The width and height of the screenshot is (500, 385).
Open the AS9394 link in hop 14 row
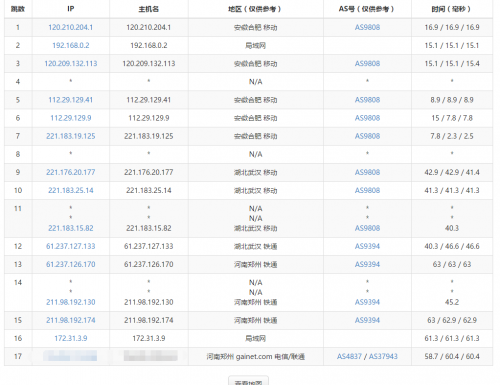[367, 302]
